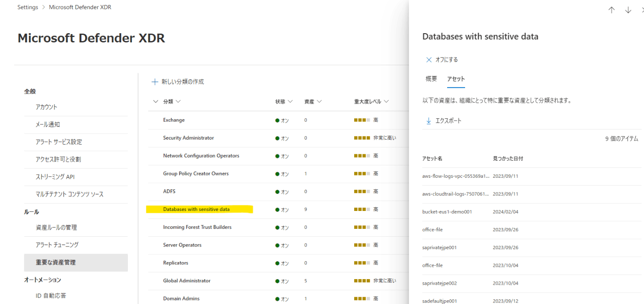644x304 pixels.
Task: Click the severity bars in Security Administrator row
Action: click(362, 138)
